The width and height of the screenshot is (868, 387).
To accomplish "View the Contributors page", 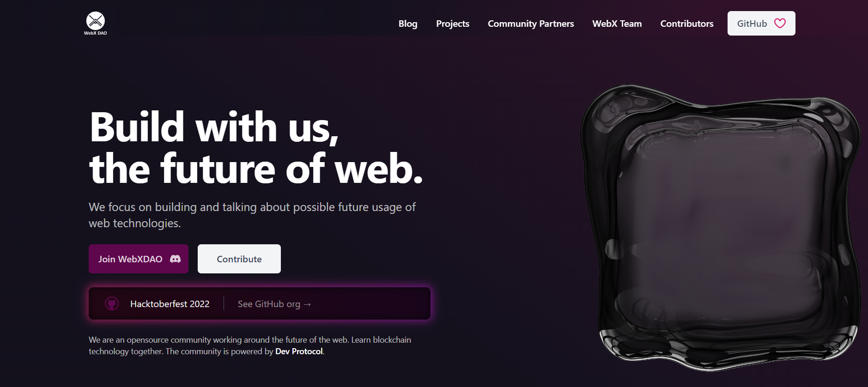I will 687,24.
